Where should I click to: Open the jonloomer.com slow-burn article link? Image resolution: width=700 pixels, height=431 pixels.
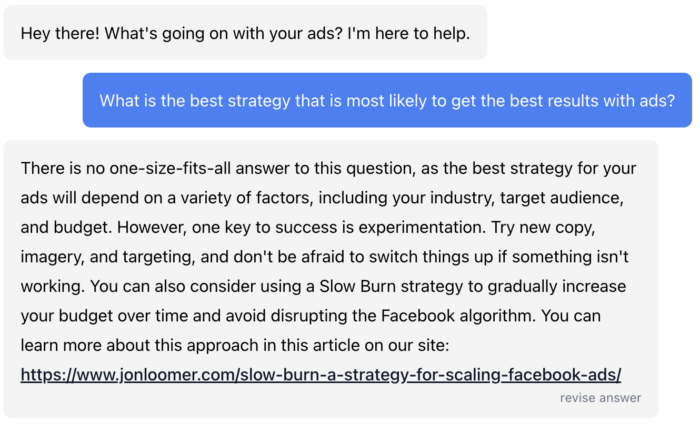321,374
